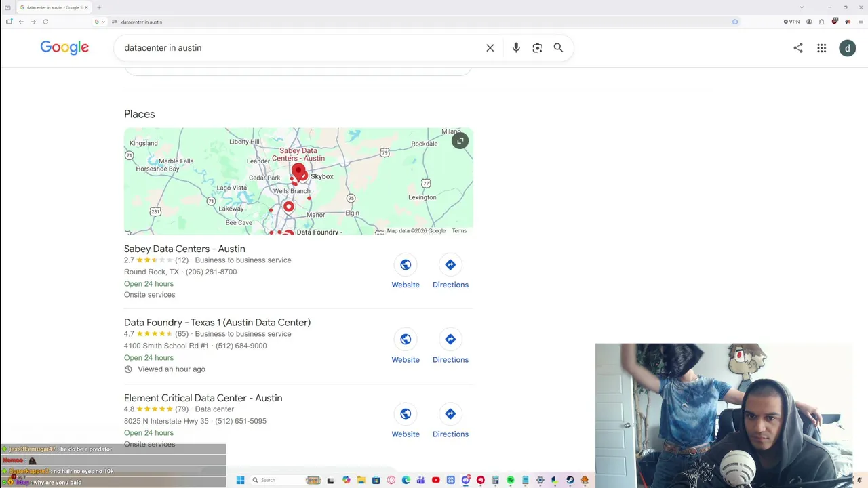Open Microsoft Teams from the taskbar
868x488 pixels.
[420, 480]
